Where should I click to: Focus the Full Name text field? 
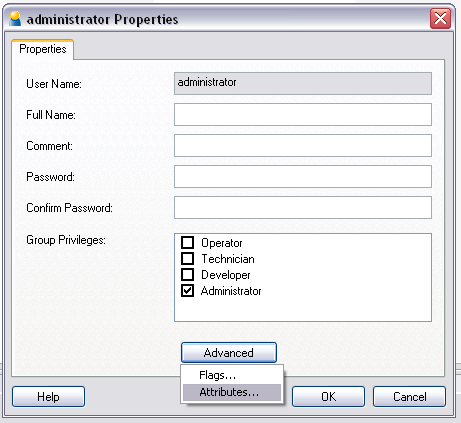(x=303, y=114)
